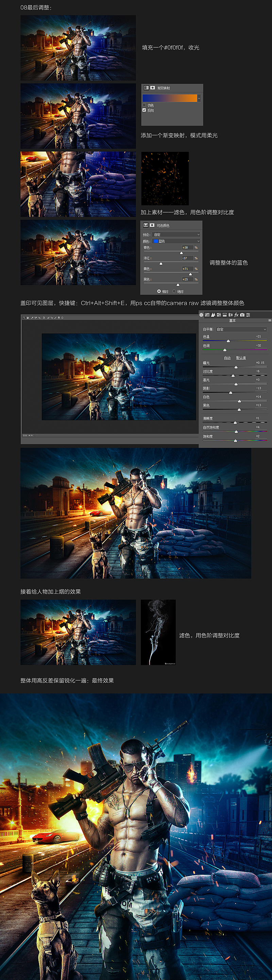This screenshot has width=272, height=980.
Task: Click the 自动 auto link in Camera Raw
Action: [227, 358]
